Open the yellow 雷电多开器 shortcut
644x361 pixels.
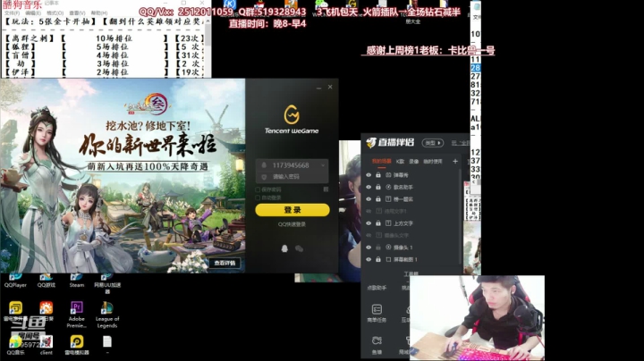(15, 311)
